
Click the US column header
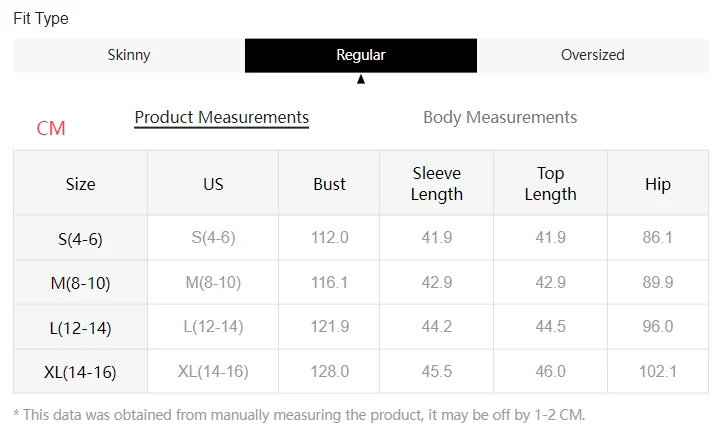pos(213,184)
